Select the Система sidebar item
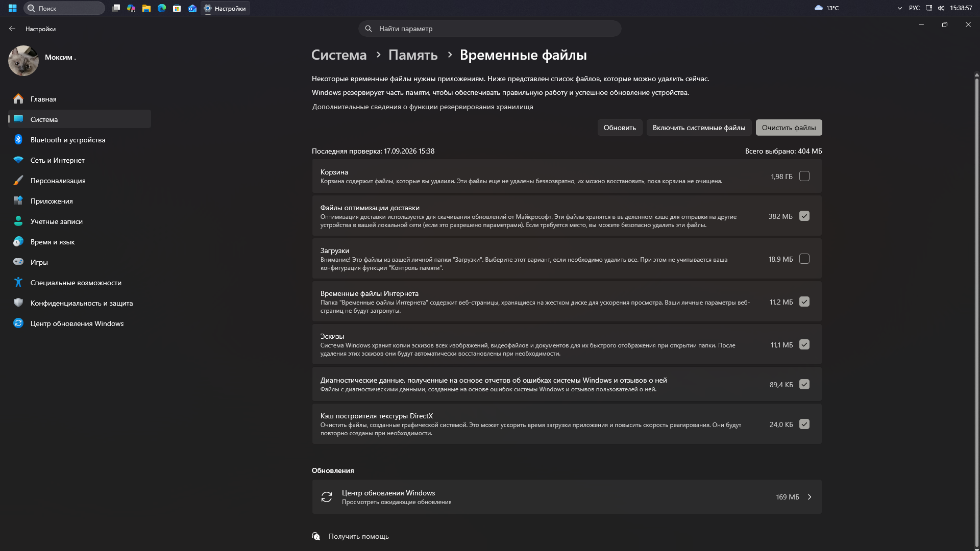Image resolution: width=980 pixels, height=551 pixels. click(x=80, y=119)
